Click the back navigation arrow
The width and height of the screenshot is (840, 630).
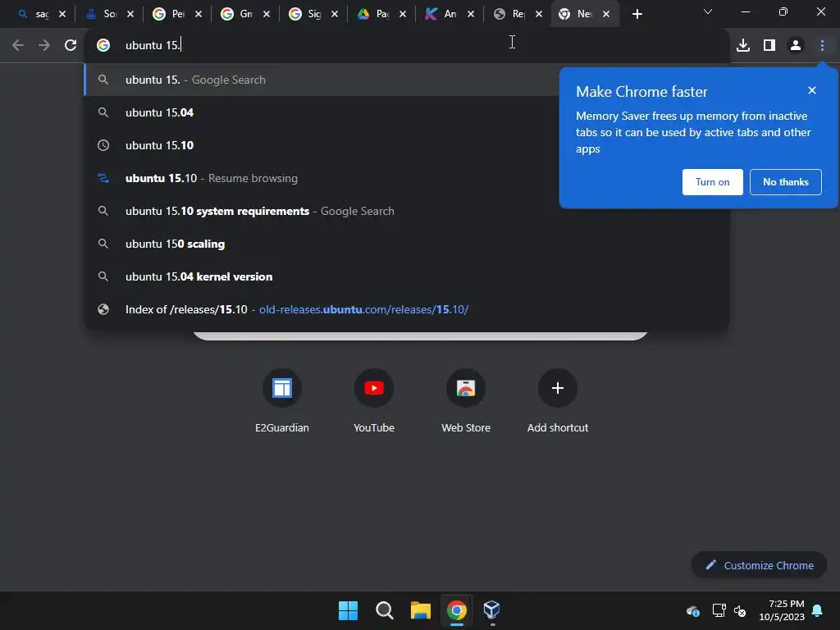(18, 46)
